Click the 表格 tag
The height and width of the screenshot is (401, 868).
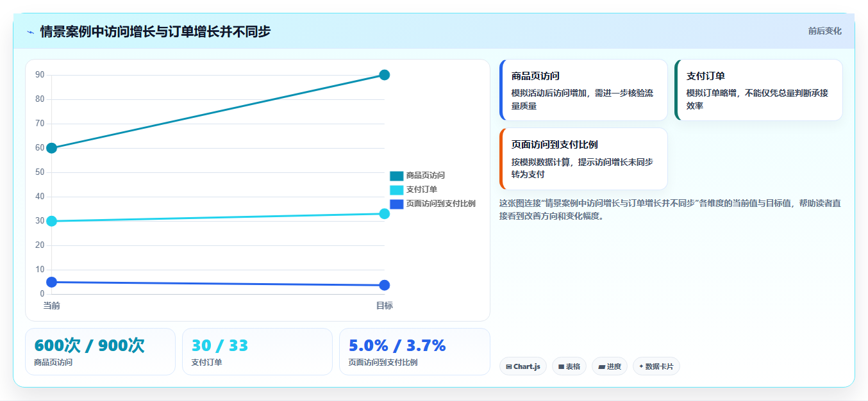[569, 366]
